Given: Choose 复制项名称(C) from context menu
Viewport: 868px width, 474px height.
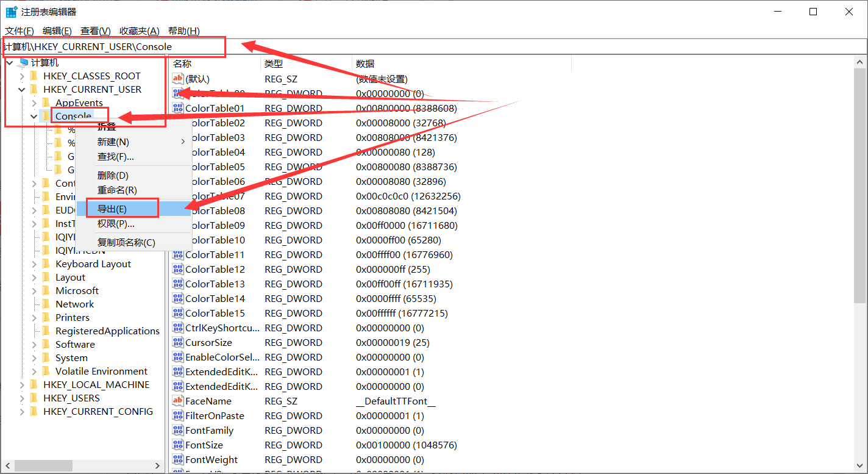Looking at the screenshot, I should click(133, 242).
